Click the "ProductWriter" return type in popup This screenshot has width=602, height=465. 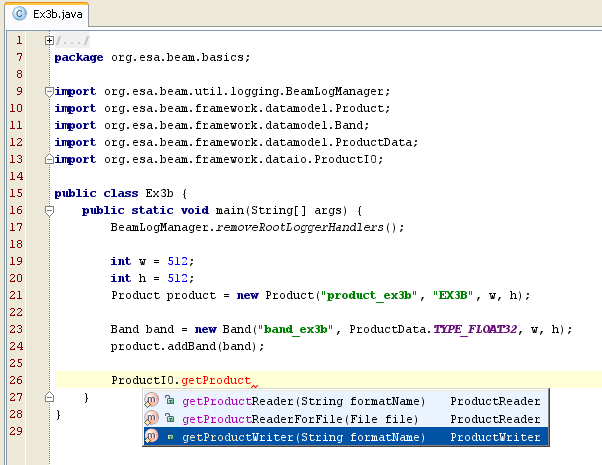[x=495, y=437]
